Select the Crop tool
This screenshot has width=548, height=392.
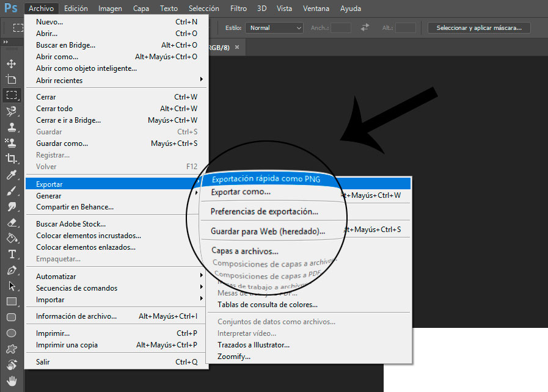(x=11, y=159)
